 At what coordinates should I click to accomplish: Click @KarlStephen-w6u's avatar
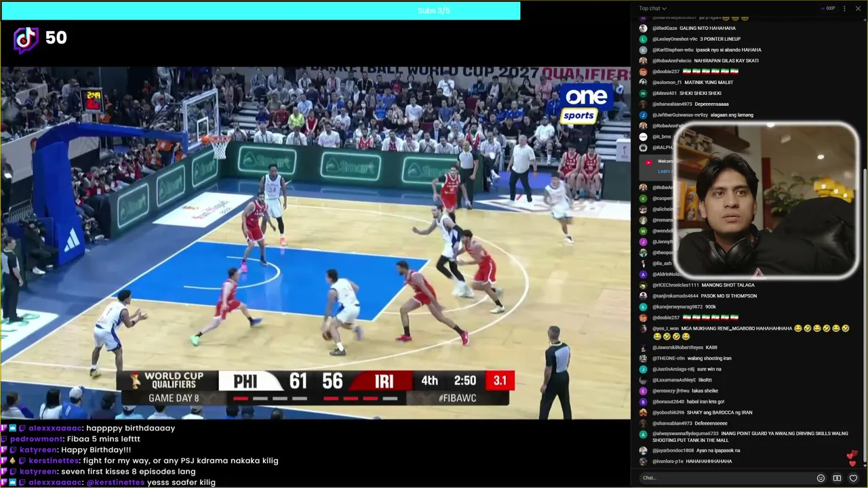point(643,50)
